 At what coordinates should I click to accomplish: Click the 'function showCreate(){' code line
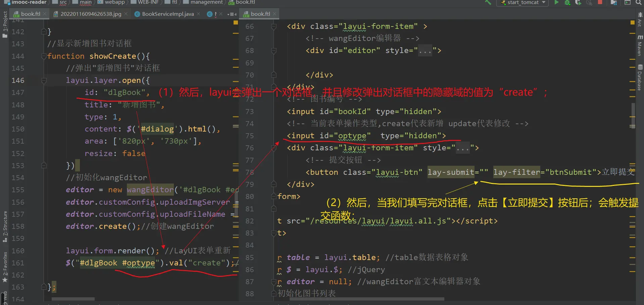pyautogui.click(x=99, y=56)
